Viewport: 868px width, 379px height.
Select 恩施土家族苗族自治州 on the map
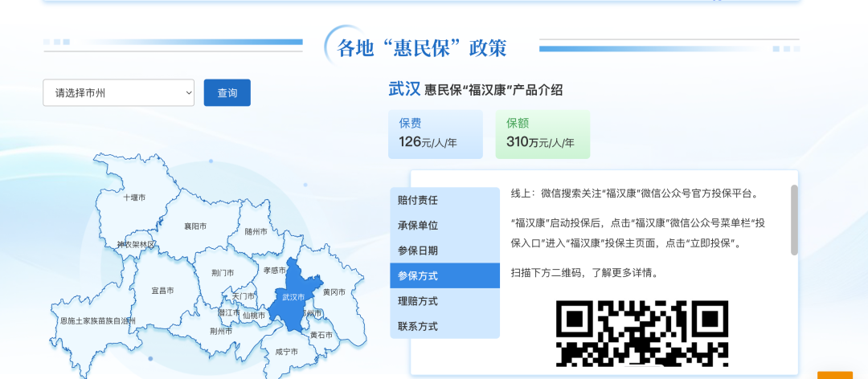click(98, 320)
